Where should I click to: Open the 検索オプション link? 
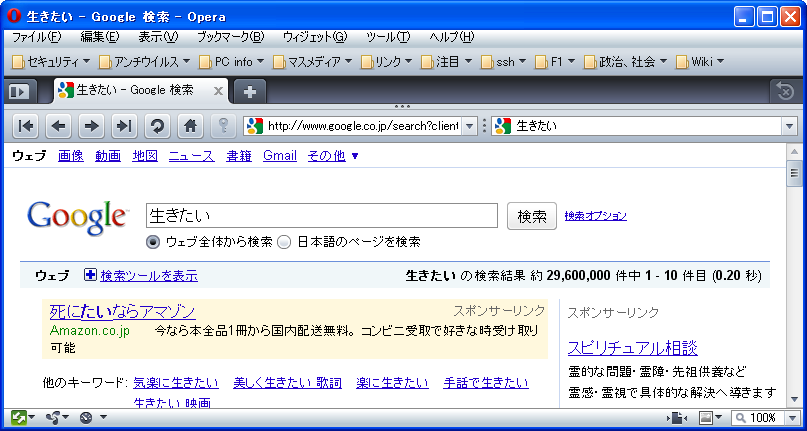tap(595, 216)
